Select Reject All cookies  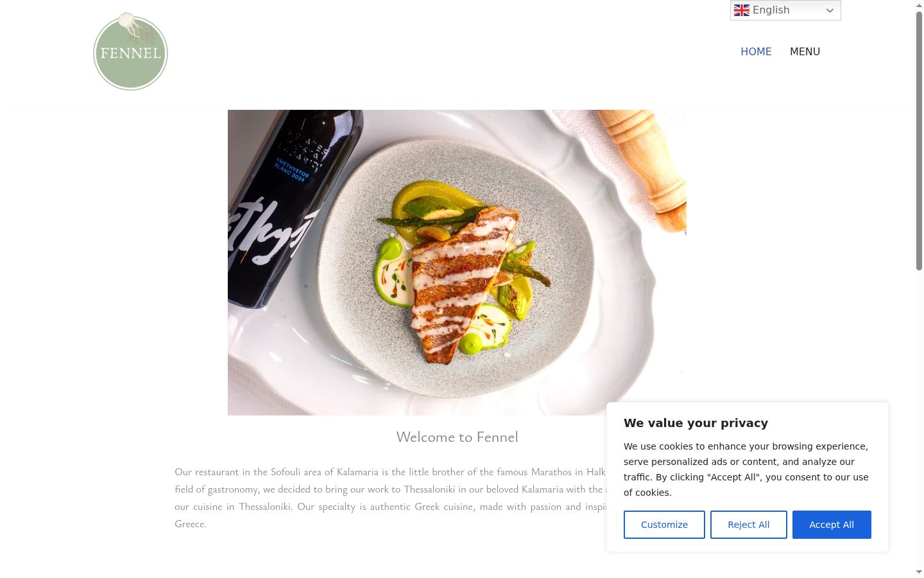(x=748, y=525)
